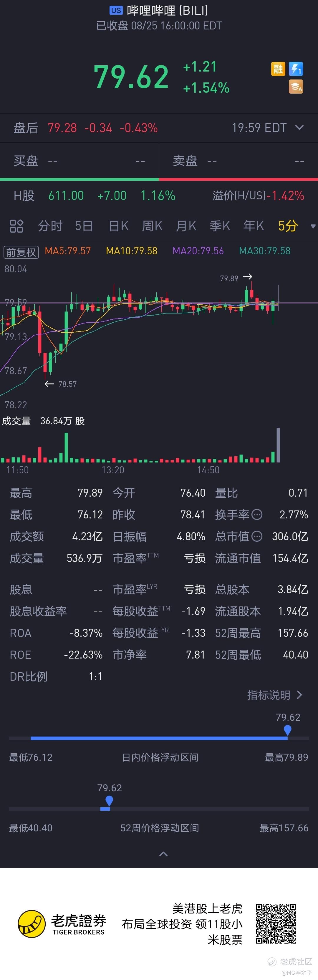Tap the blue lightning bolt badge
Screen dimensions: 318x980
(x=296, y=69)
